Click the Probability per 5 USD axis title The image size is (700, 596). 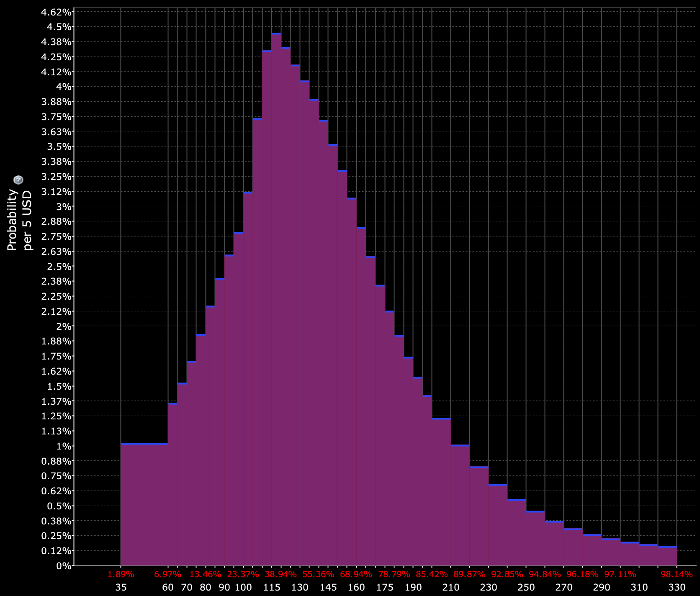pyautogui.click(x=19, y=220)
